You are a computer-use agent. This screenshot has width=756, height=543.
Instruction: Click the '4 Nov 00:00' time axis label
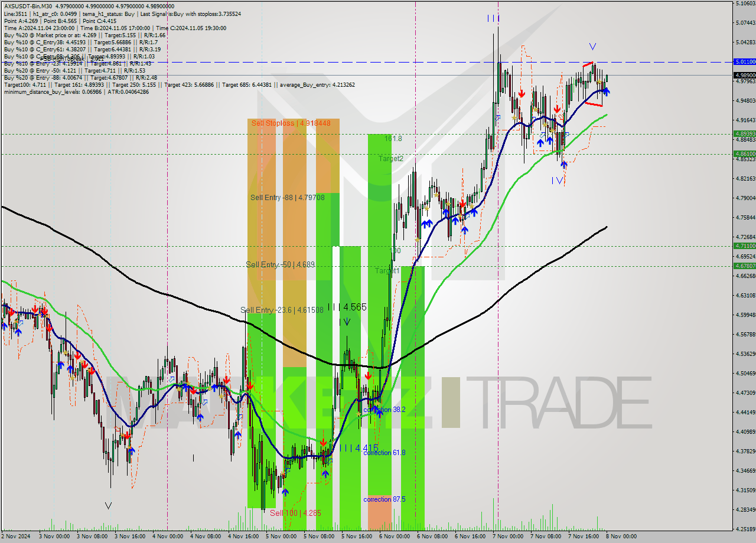pyautogui.click(x=168, y=537)
